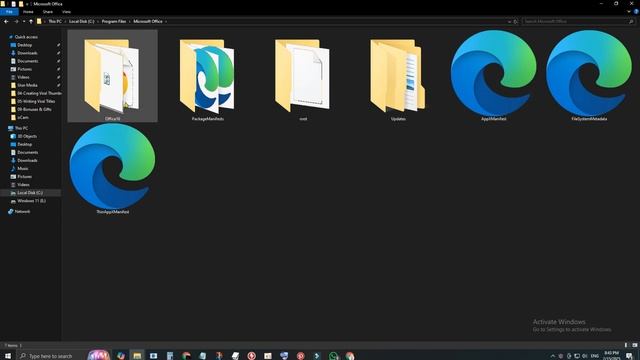
Task: Open Downloads under Quick access
Action: pos(27,53)
